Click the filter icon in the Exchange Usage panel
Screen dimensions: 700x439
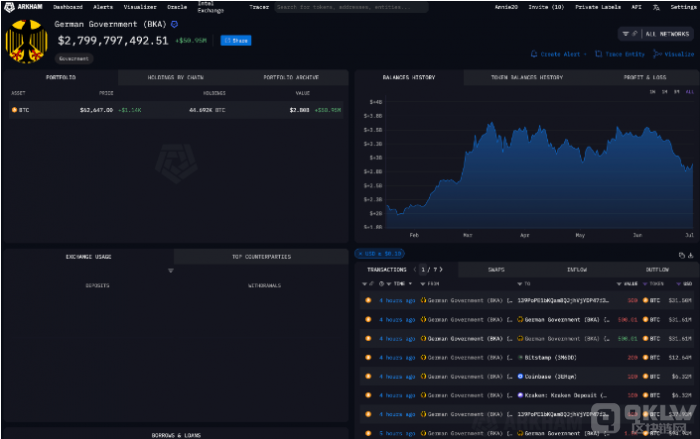click(171, 271)
